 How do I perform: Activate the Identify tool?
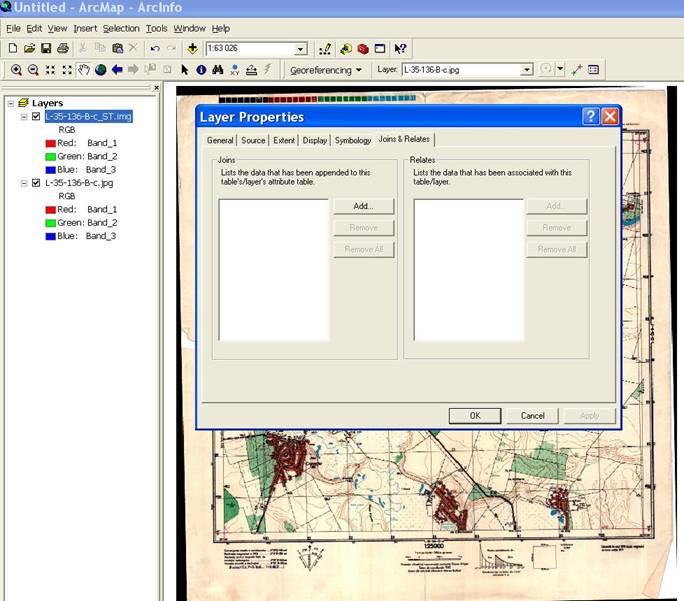click(201, 70)
